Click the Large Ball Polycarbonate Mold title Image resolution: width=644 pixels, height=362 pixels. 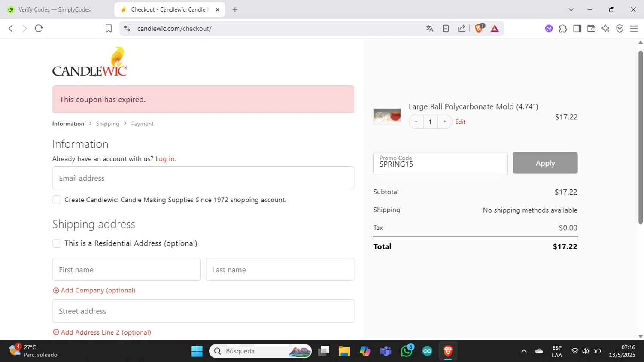tap(473, 106)
